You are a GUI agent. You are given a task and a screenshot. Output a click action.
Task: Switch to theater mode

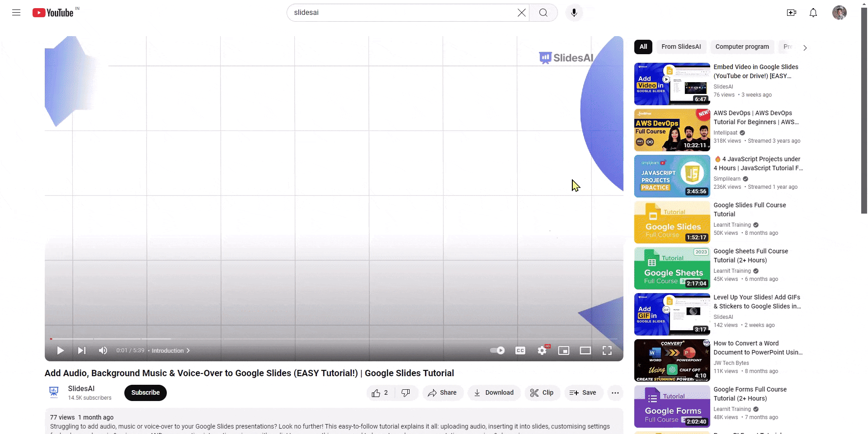pos(585,350)
